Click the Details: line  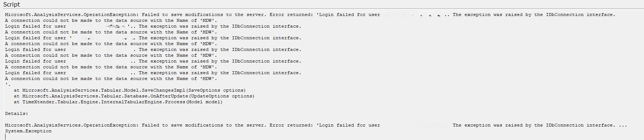point(16,113)
